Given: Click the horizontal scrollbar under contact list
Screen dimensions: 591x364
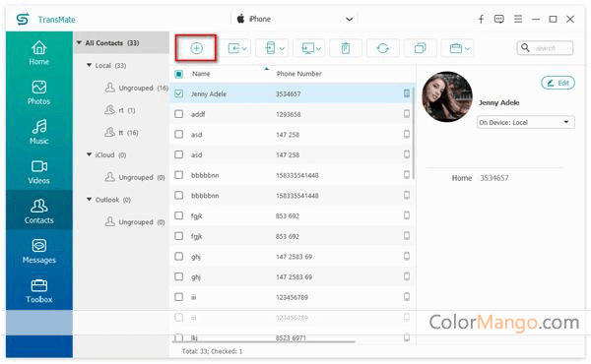Looking at the screenshot, I should click(x=263, y=341).
